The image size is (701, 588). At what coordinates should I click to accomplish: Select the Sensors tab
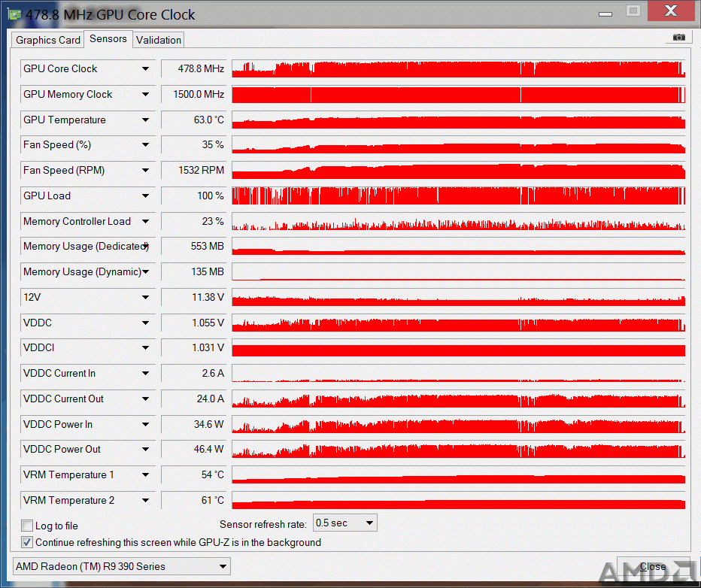click(x=108, y=39)
